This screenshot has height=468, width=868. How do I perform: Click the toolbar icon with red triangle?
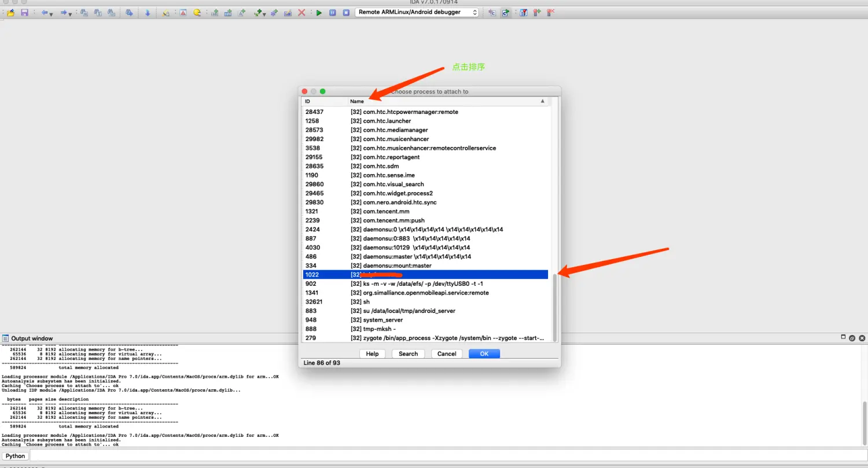coord(183,13)
